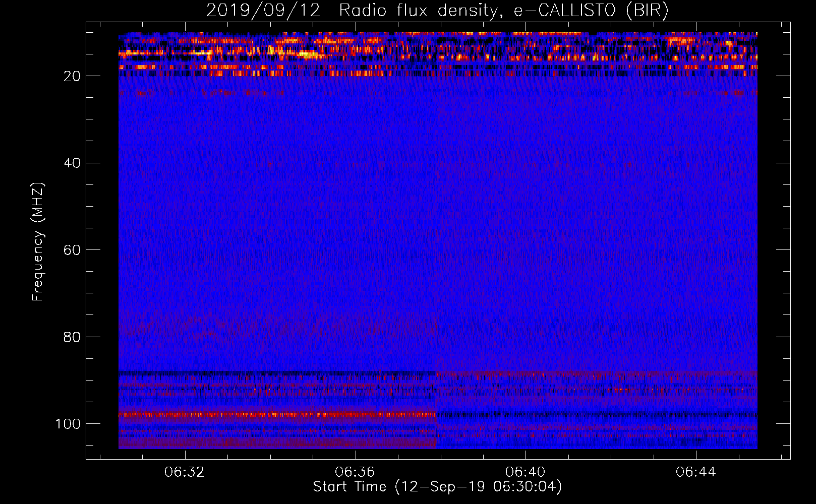Click the 60 MHz frequency tick label

(x=72, y=250)
